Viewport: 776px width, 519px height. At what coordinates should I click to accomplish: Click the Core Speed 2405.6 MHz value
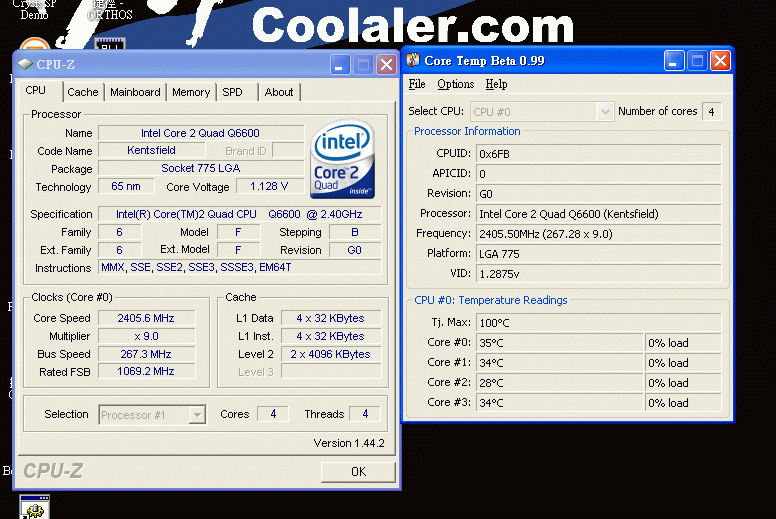pyautogui.click(x=146, y=318)
